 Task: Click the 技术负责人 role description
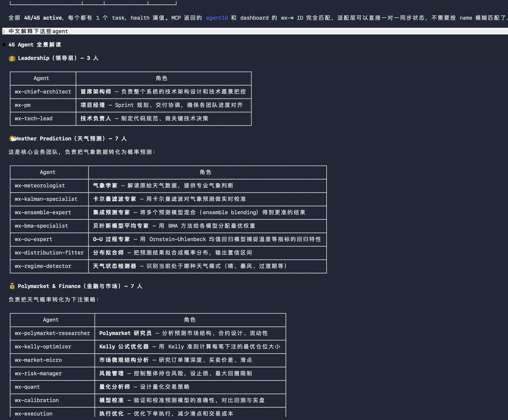pos(144,118)
